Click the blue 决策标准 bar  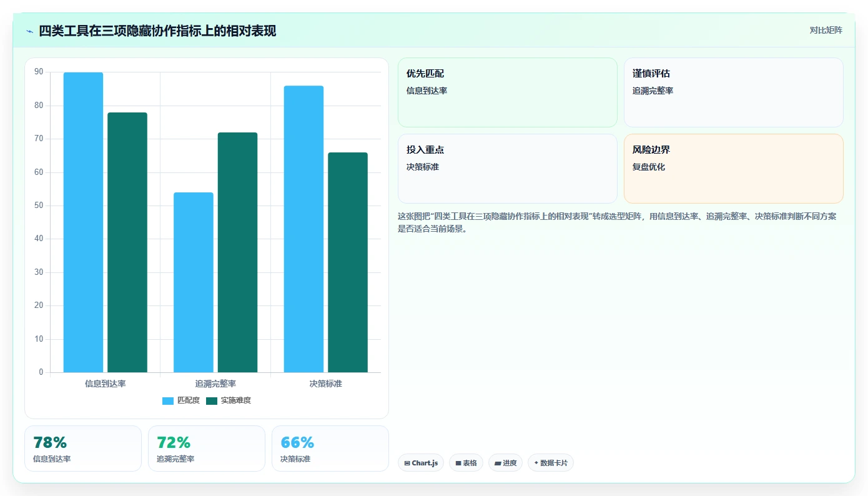point(303,229)
